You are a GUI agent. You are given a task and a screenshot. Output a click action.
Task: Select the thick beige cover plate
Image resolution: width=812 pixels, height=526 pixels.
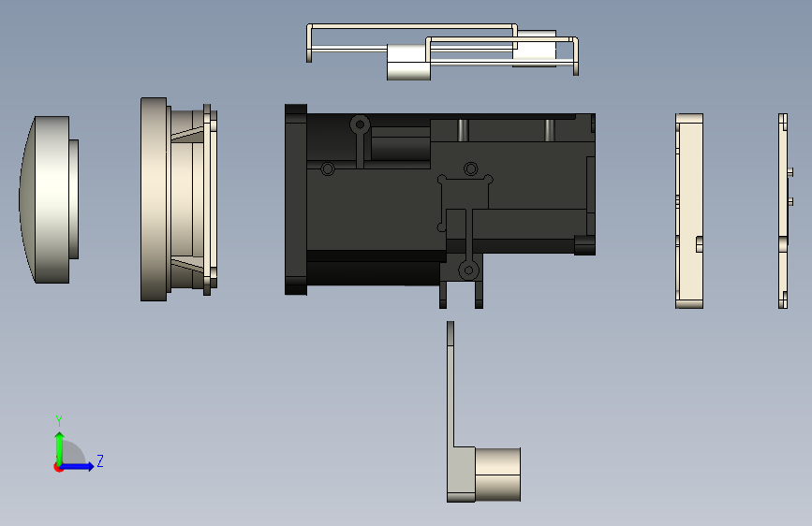689,211
